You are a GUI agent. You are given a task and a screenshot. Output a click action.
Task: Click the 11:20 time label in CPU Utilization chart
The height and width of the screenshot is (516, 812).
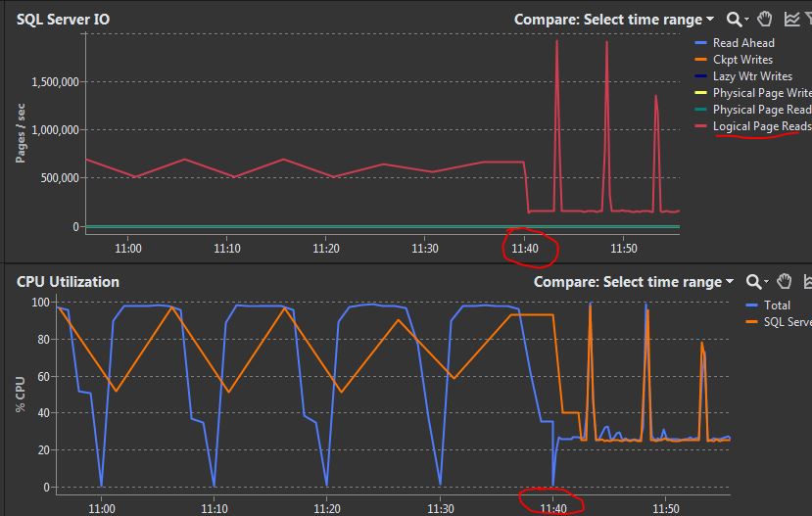pos(327,509)
